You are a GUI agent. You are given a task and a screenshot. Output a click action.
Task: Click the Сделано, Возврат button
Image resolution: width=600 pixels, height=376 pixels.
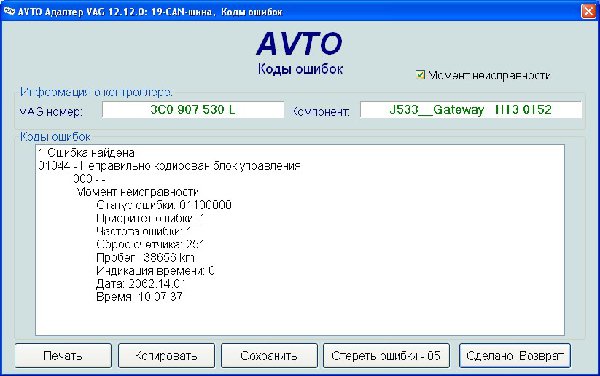point(515,356)
